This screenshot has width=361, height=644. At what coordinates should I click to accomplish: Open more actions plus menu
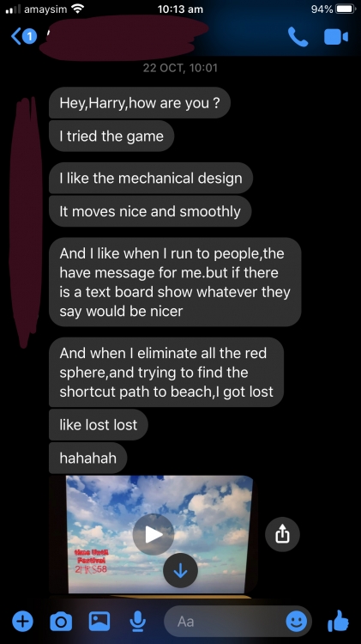click(22, 621)
